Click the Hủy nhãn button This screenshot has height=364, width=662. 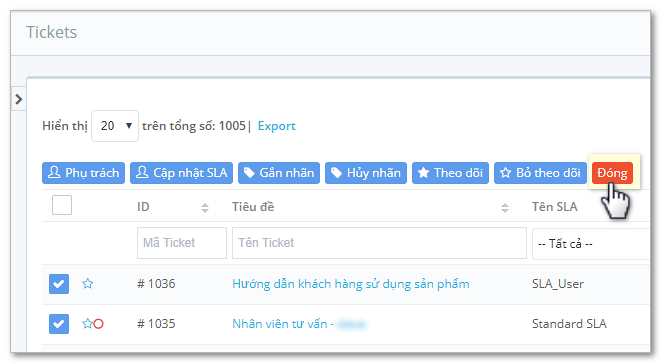pyautogui.click(x=366, y=173)
